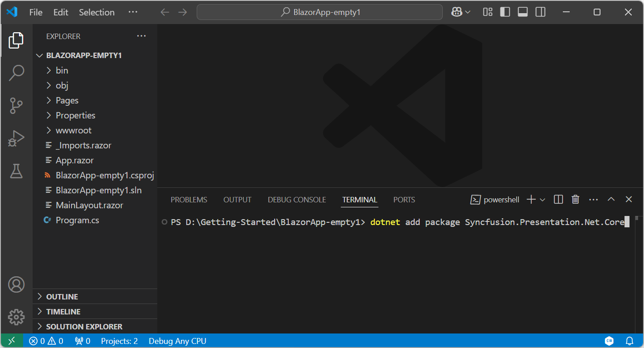This screenshot has width=644, height=348.
Task: Expand the OUTLINE section
Action: 95,297
